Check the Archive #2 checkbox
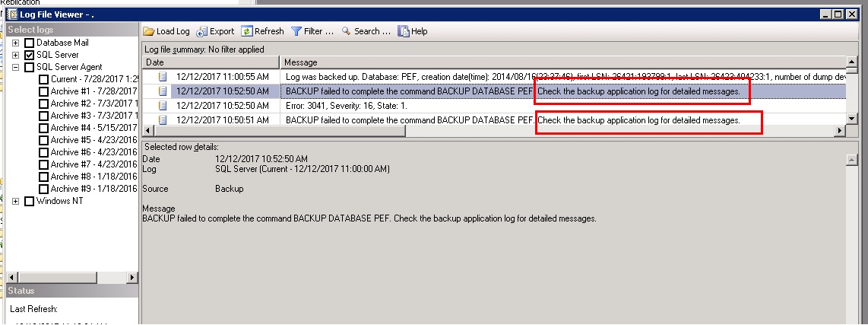The height and width of the screenshot is (325, 868). pos(44,104)
